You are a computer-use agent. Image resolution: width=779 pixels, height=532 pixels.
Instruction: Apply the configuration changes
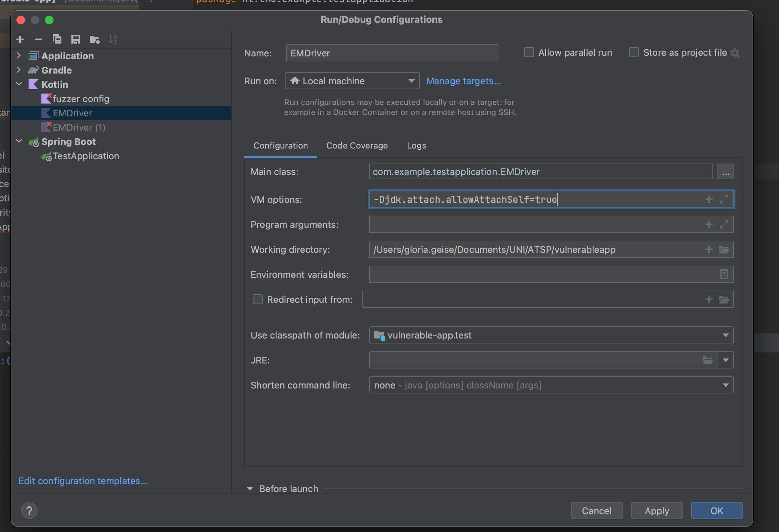point(656,511)
